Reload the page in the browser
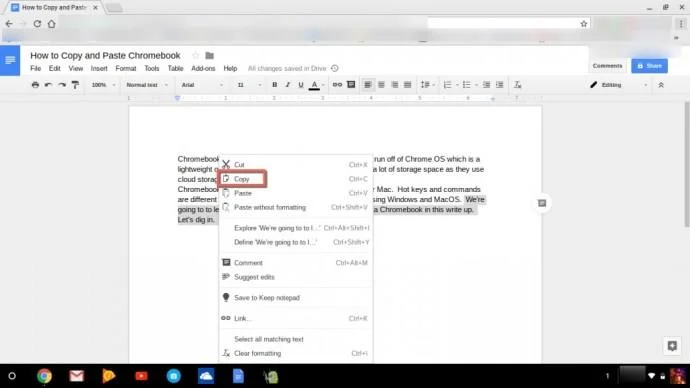The width and height of the screenshot is (690, 388). 37,24
